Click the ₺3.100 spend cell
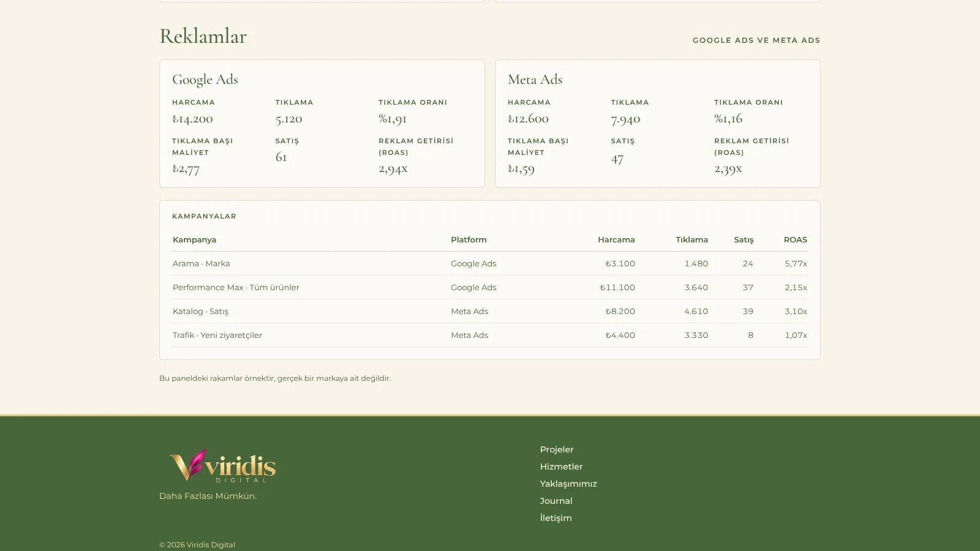The width and height of the screenshot is (980, 551). pos(620,264)
